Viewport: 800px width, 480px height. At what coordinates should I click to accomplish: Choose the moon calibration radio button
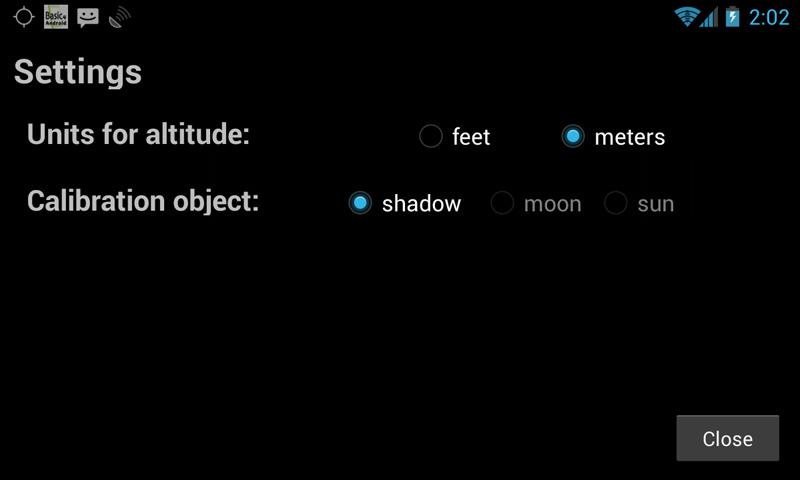pyautogui.click(x=502, y=203)
